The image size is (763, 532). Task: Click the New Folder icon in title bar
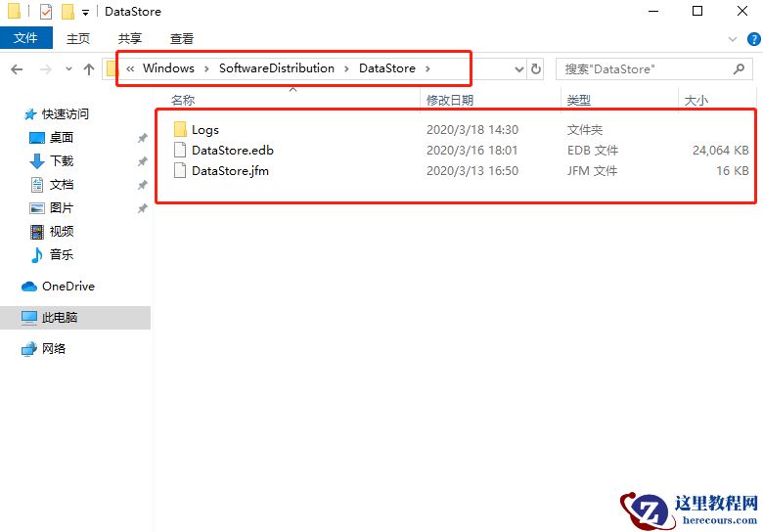67,11
